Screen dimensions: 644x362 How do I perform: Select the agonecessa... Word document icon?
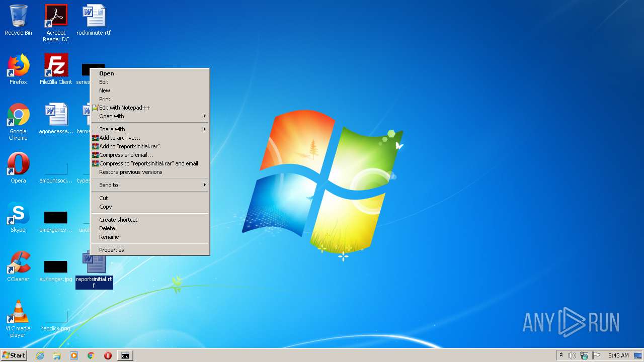coord(56,119)
